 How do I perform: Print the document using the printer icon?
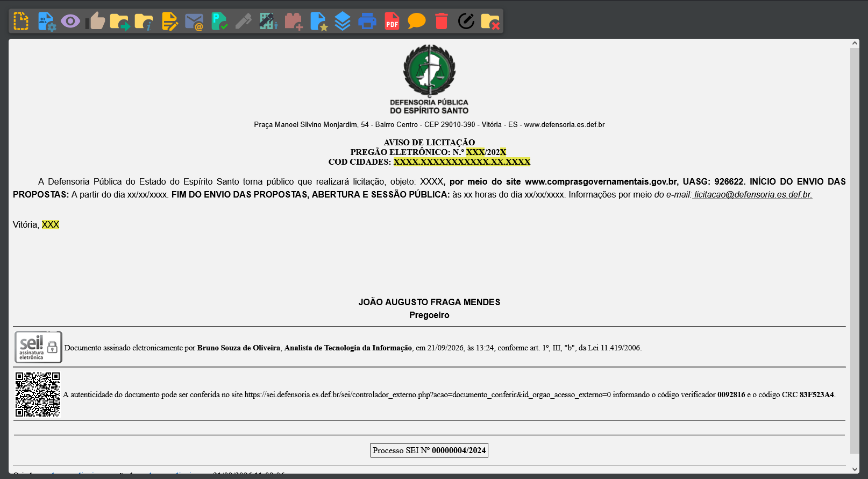coord(367,21)
